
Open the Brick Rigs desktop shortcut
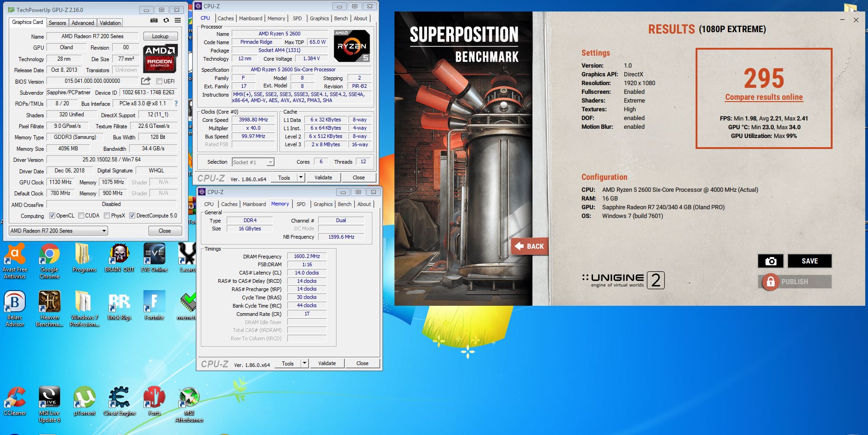119,306
